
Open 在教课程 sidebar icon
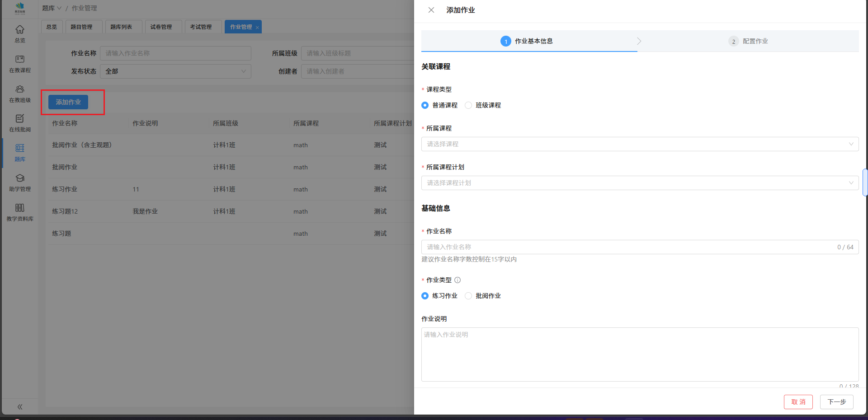coord(20,60)
